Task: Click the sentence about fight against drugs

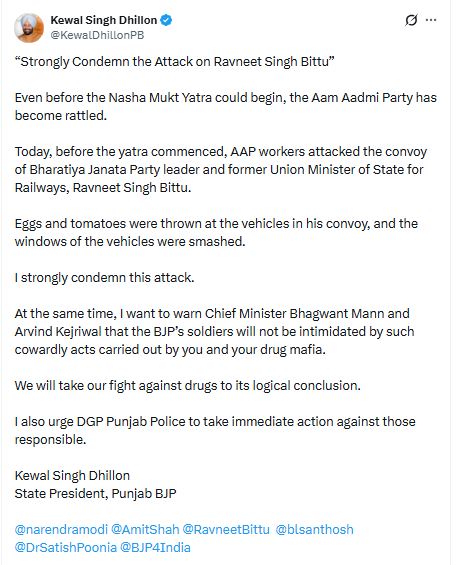Action: tap(187, 386)
